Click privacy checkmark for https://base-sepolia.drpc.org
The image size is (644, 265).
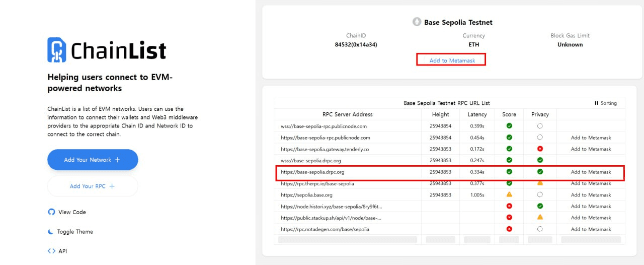pos(540,172)
